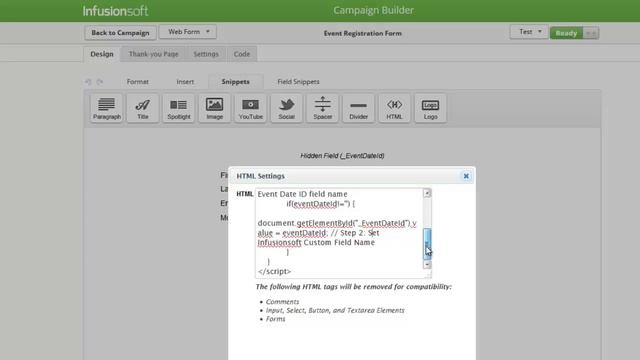Click the HTML Settings dialog title

tap(260, 176)
